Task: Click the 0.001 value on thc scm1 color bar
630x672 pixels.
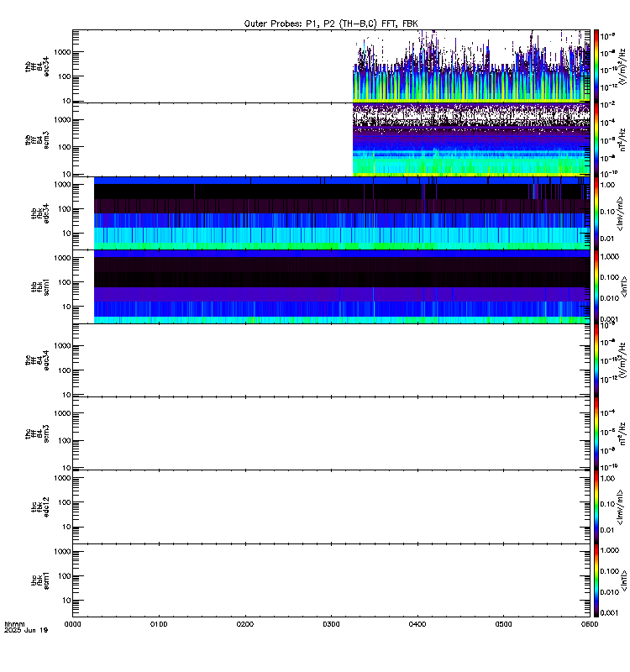Action: click(x=610, y=613)
